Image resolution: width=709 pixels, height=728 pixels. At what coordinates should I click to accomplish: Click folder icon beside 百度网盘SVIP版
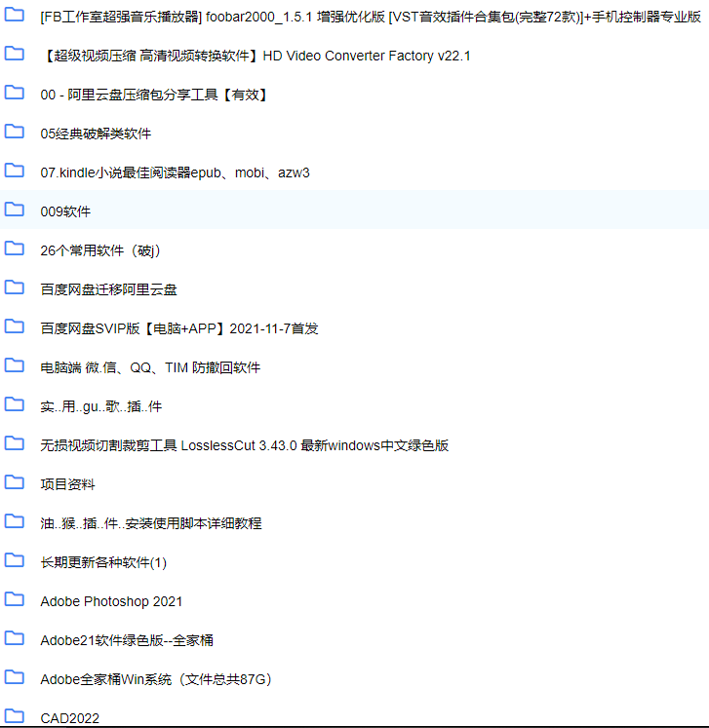click(x=14, y=326)
